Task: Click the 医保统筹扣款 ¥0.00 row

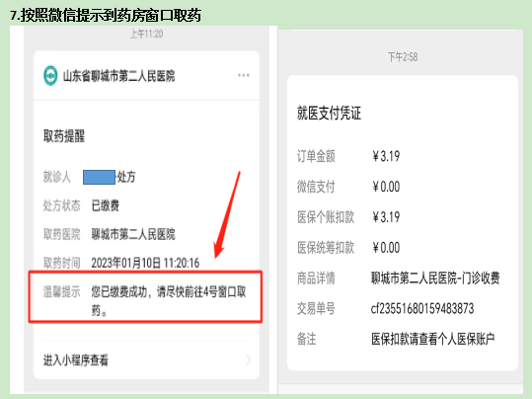Action: pyautogui.click(x=348, y=248)
